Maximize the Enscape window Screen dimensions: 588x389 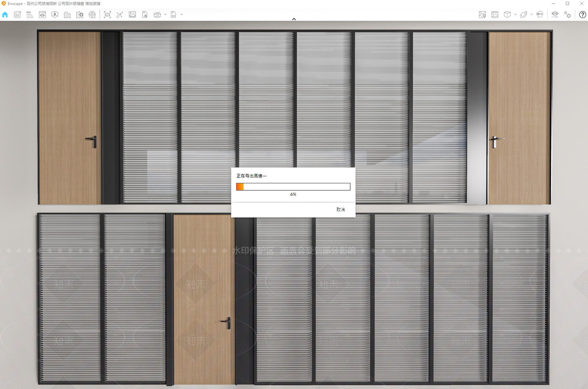click(x=567, y=3)
